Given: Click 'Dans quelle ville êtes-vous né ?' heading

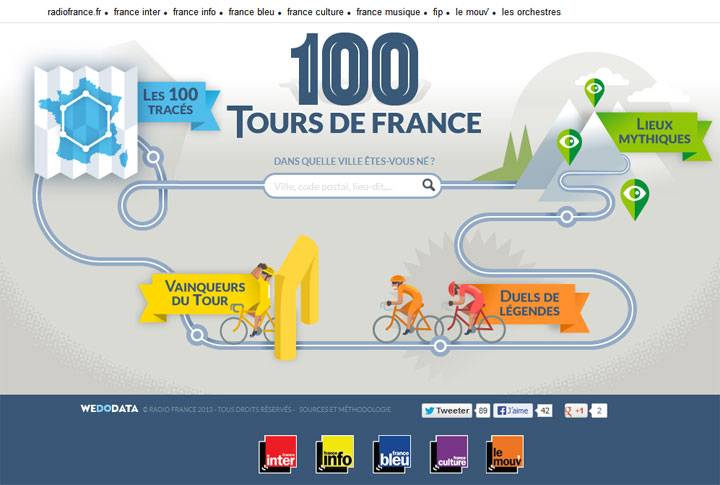Looking at the screenshot, I should click(x=354, y=161).
